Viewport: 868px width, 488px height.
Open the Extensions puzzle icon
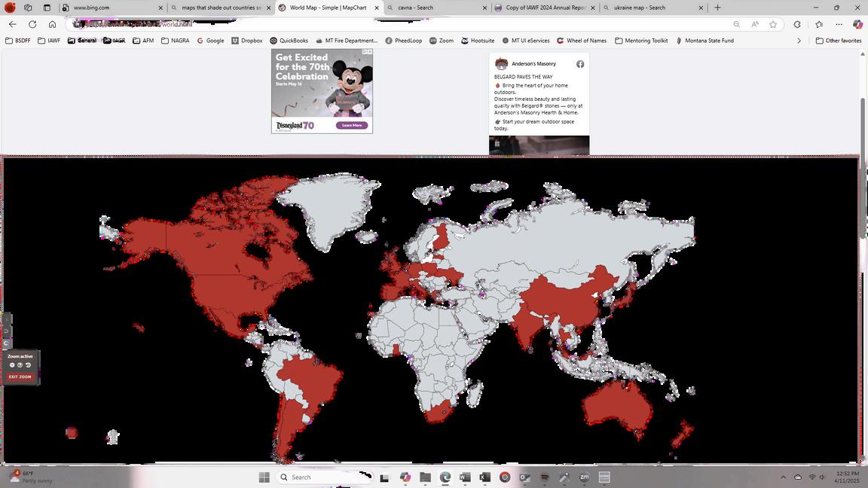click(x=797, y=24)
